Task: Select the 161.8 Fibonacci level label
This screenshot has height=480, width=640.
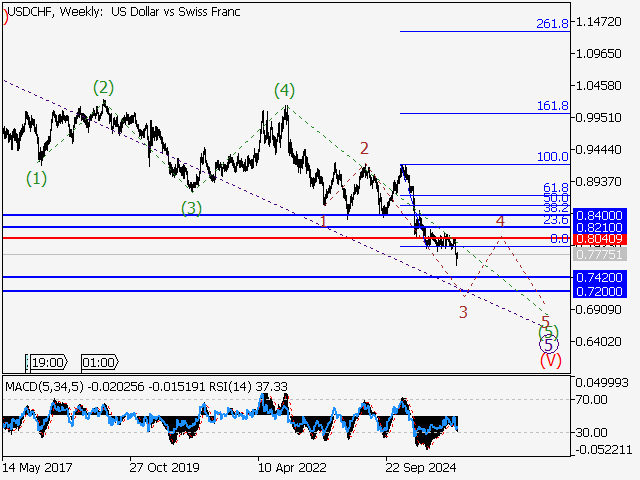Action: pos(552,105)
